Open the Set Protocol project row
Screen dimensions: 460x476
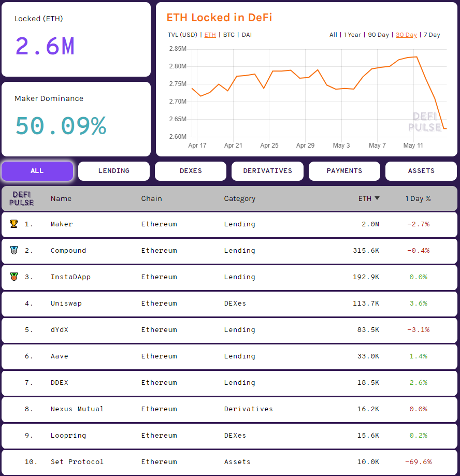coord(229,463)
